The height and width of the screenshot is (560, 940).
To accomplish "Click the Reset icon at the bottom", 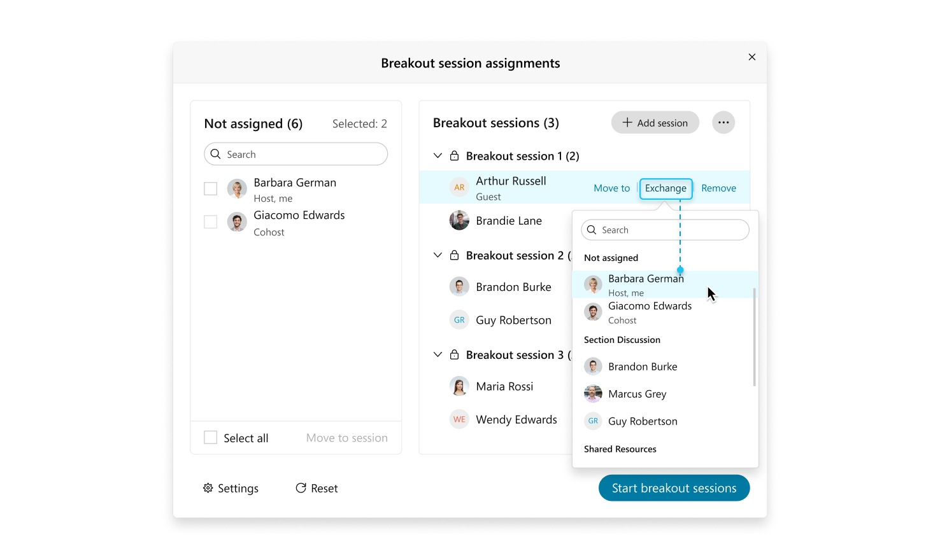I will coord(301,487).
